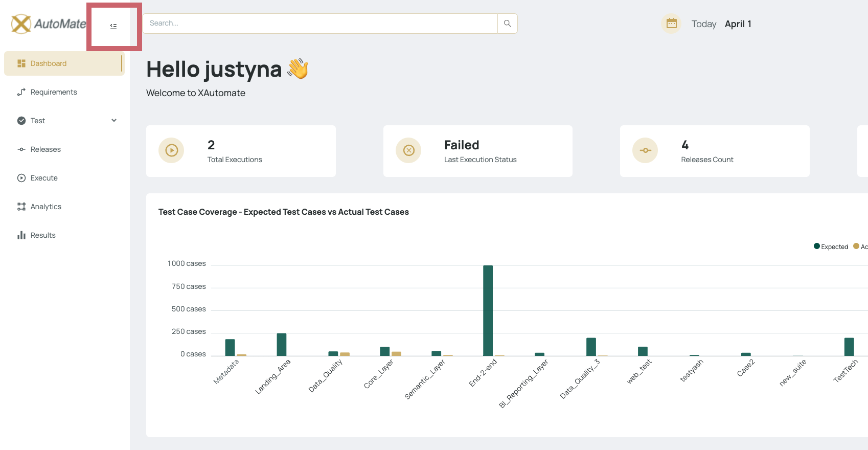Expand the Test menu chevron
Viewport: 868px width, 450px height.
click(114, 121)
